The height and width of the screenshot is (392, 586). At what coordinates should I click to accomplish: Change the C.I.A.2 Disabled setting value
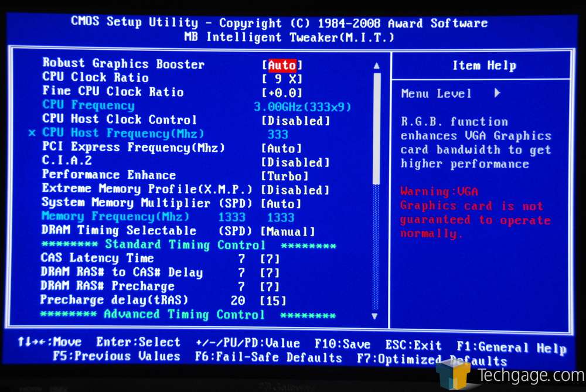point(295,162)
